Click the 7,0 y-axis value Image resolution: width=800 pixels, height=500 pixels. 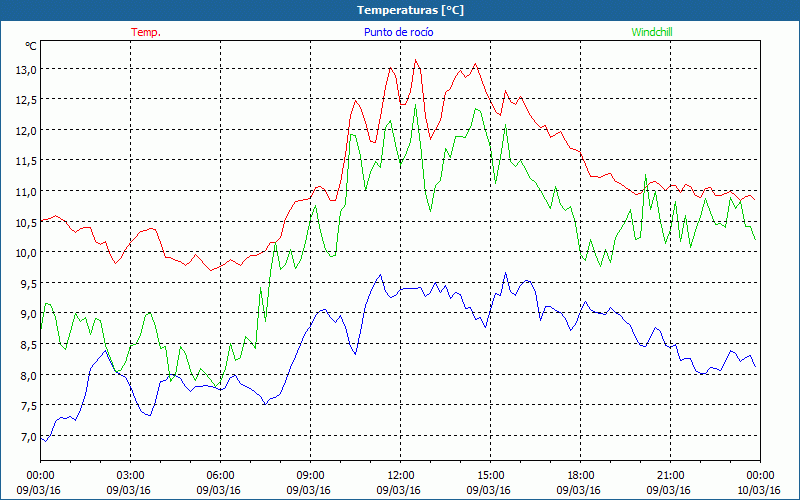[28, 437]
